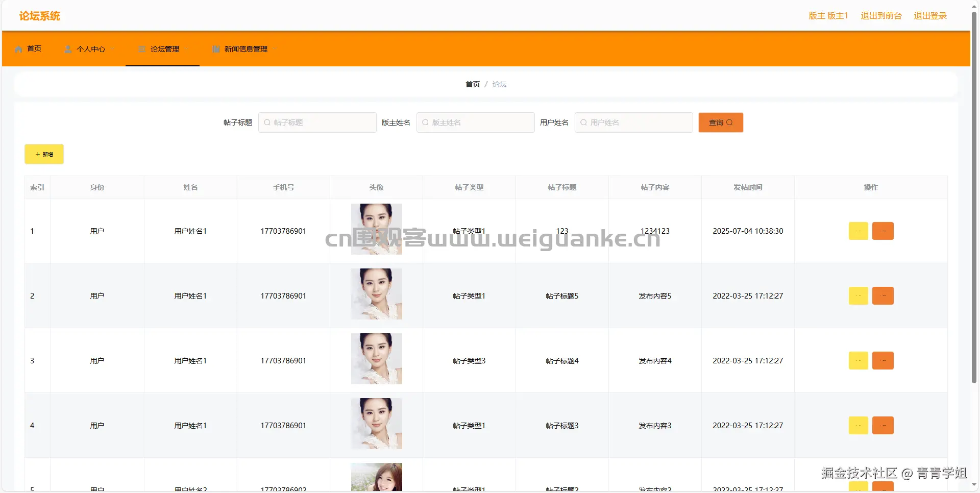
Task: Click the 帖子标题 column header
Action: (x=562, y=187)
